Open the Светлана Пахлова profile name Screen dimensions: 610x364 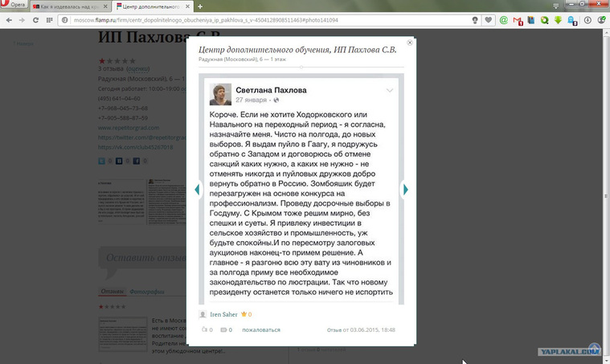[x=271, y=90]
